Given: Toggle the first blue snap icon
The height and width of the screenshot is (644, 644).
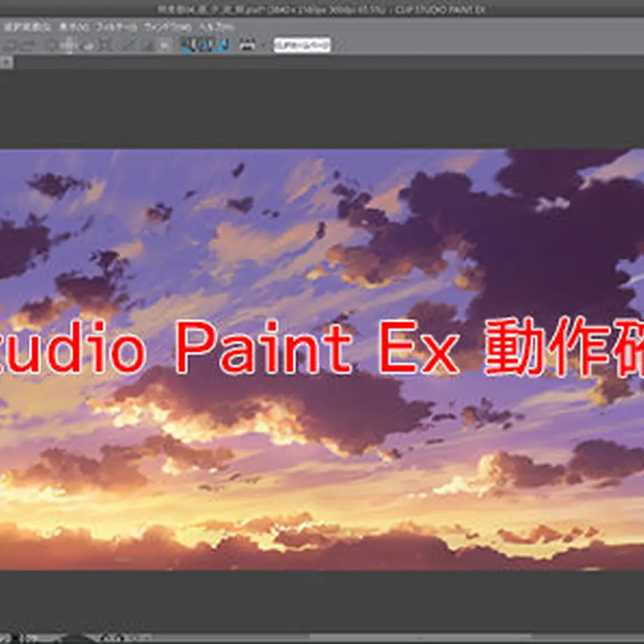Looking at the screenshot, I should point(188,45).
